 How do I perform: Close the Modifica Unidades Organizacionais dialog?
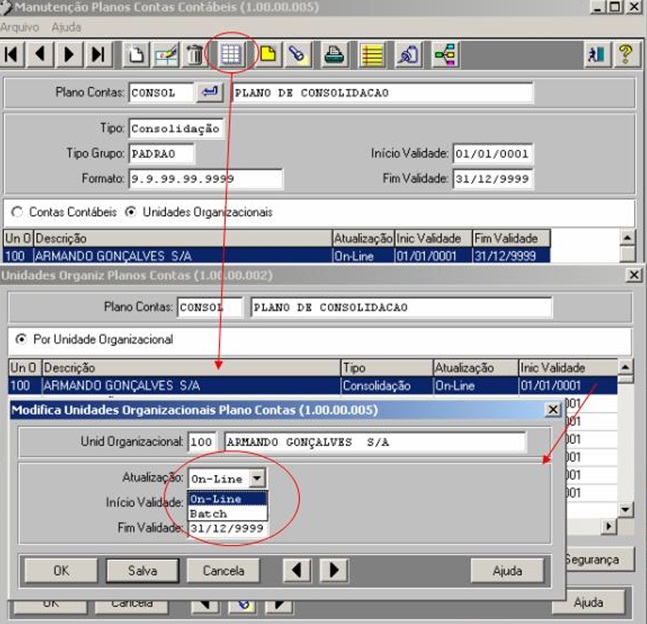tap(553, 410)
